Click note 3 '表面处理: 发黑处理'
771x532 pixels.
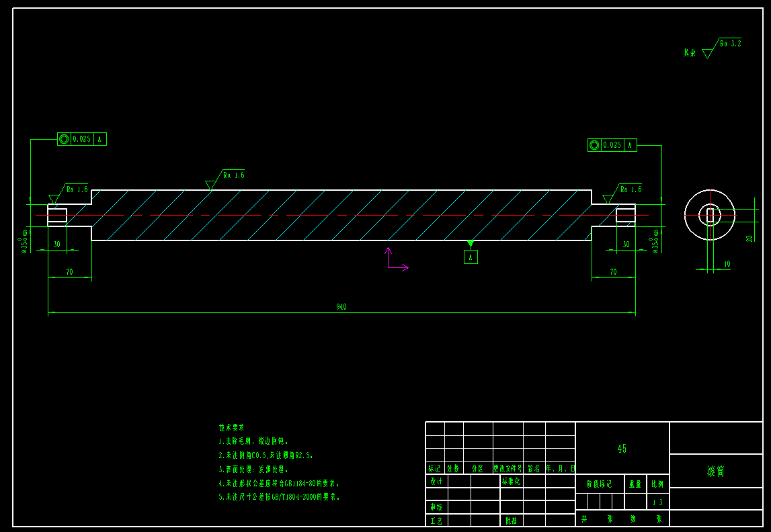click(253, 469)
